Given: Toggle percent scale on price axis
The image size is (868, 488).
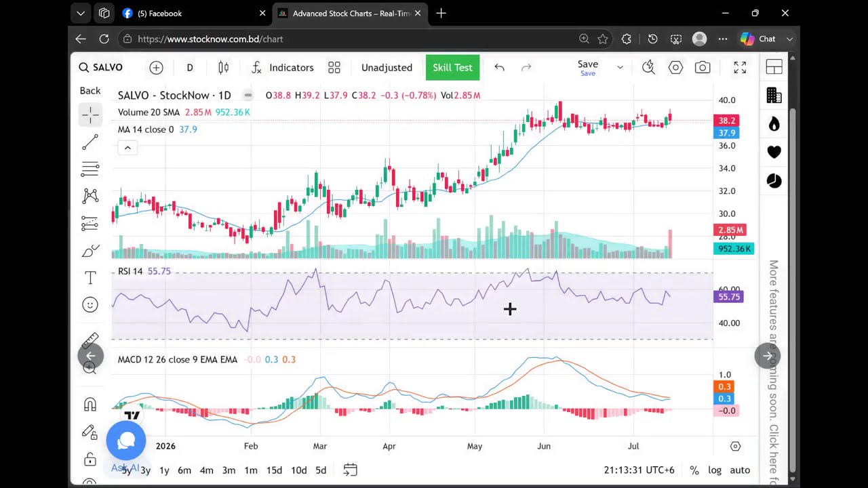Looking at the screenshot, I should pyautogui.click(x=694, y=470).
